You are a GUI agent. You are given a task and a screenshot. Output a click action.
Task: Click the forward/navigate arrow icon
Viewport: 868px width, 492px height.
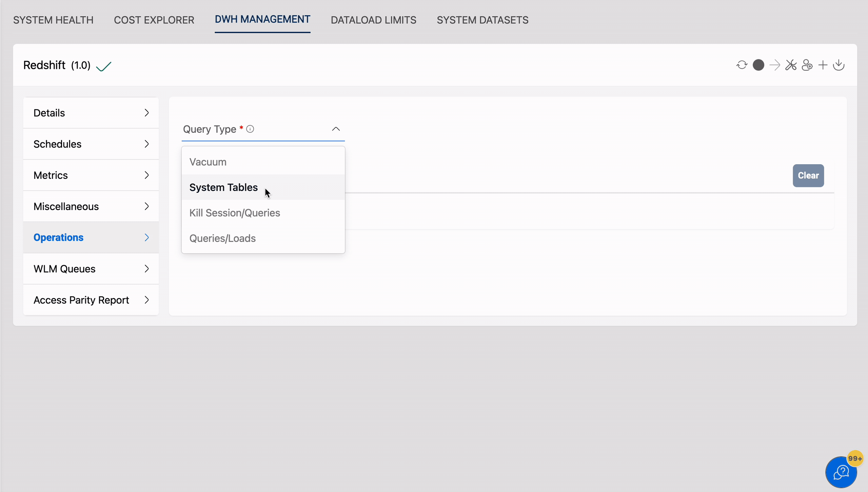(774, 65)
